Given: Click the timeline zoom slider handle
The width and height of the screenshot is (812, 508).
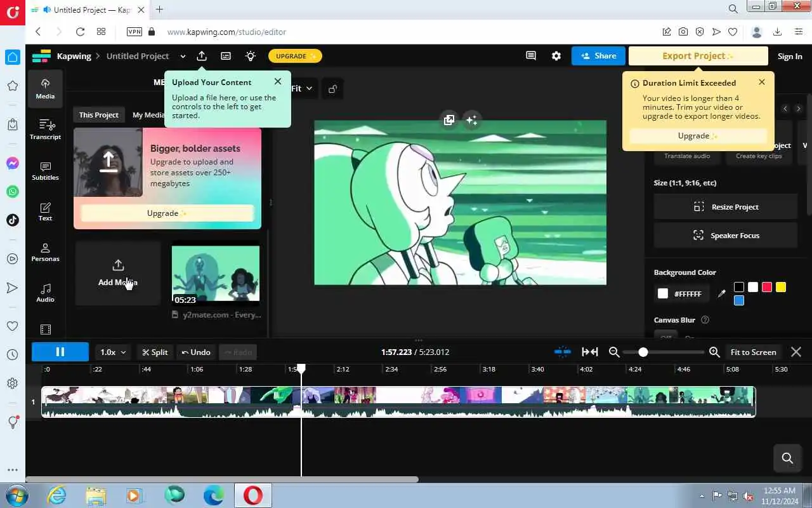Looking at the screenshot, I should 643,352.
